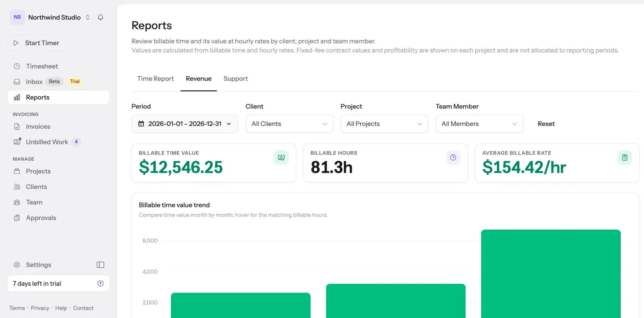The height and width of the screenshot is (318, 644).
Task: Click the Billable Time Value money icon
Action: coord(281,157)
